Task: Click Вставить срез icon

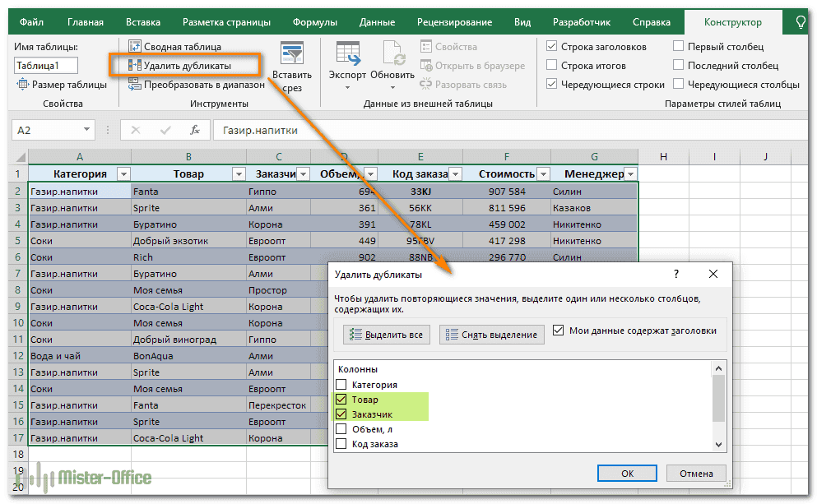Action: click(291, 54)
